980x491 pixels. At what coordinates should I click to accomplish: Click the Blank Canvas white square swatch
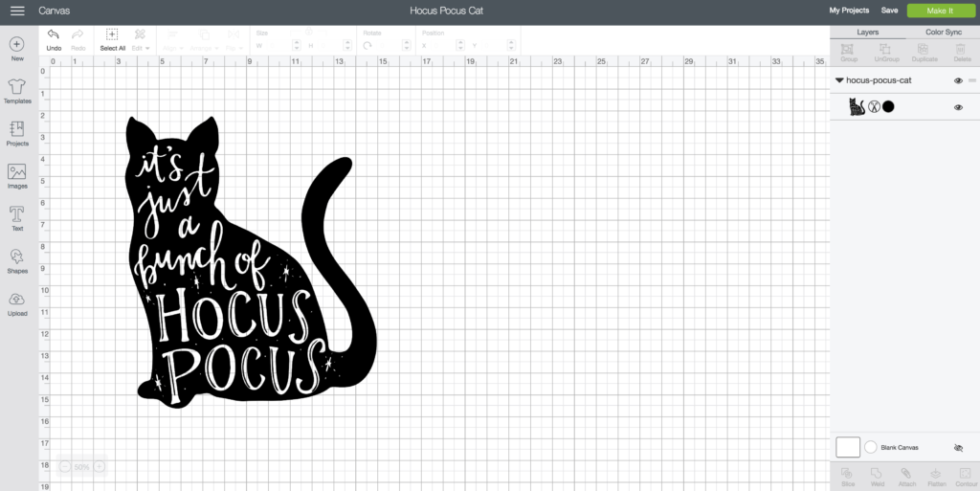848,447
